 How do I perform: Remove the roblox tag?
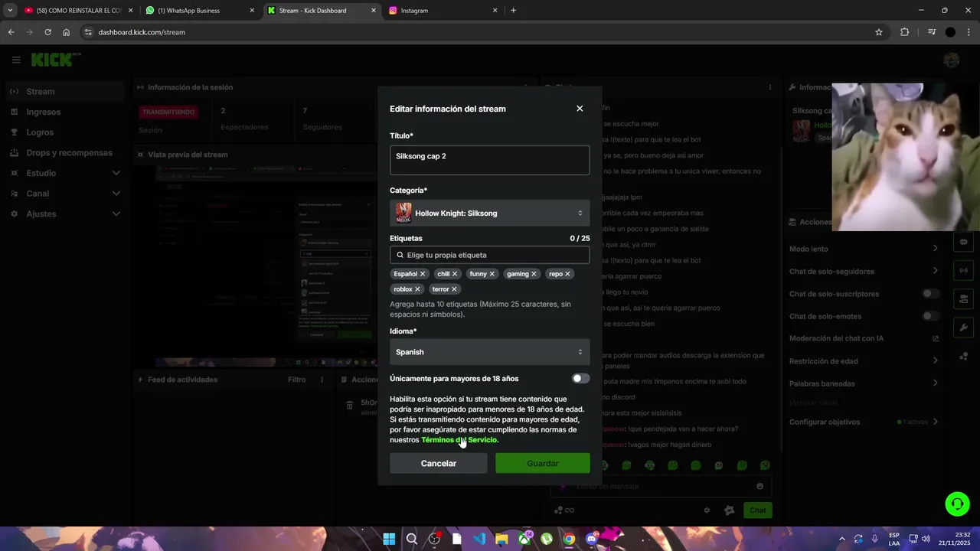click(417, 289)
